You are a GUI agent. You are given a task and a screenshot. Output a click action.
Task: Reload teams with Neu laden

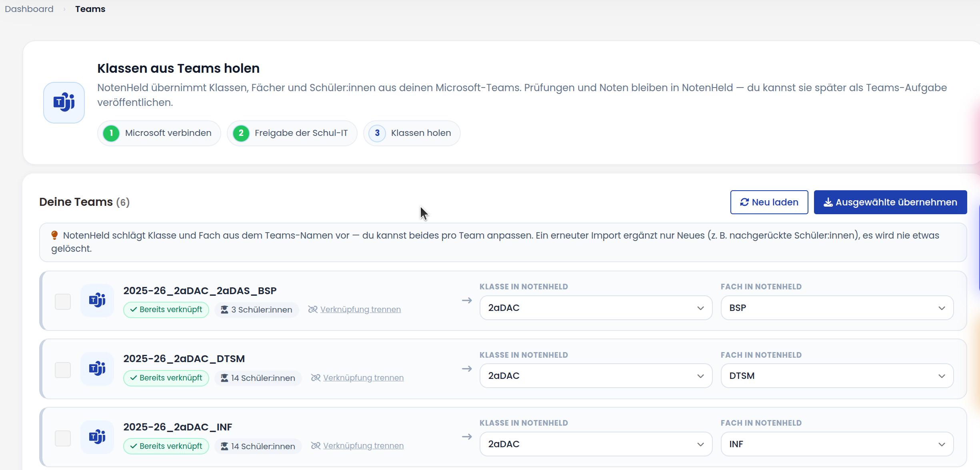coord(769,202)
